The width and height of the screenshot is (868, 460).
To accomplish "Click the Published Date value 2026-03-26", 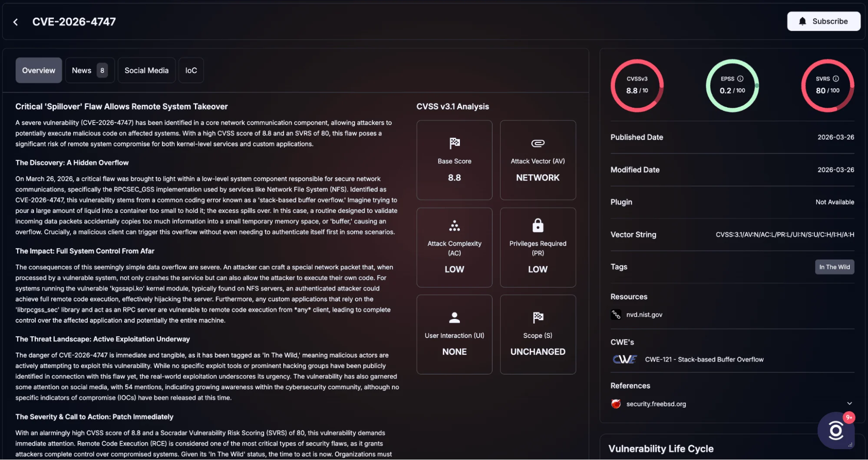I will pyautogui.click(x=835, y=137).
